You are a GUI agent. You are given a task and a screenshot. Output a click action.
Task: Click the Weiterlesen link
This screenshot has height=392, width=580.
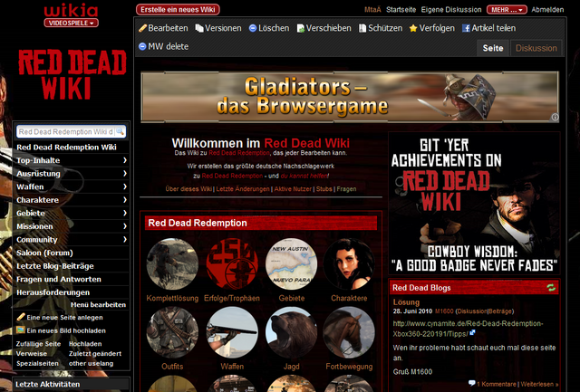539,384
